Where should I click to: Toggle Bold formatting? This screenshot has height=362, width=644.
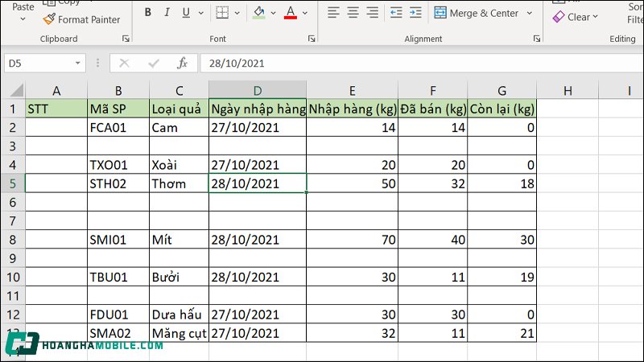(148, 13)
